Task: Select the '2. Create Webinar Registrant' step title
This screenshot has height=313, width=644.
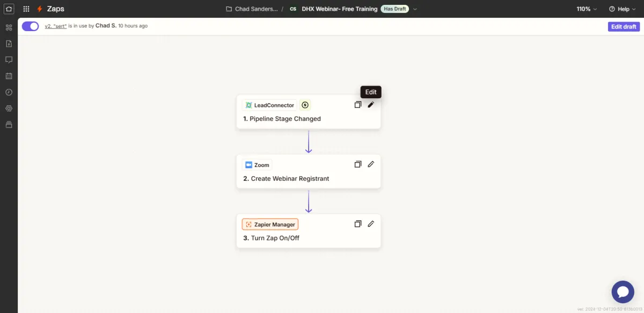Action: [286, 178]
